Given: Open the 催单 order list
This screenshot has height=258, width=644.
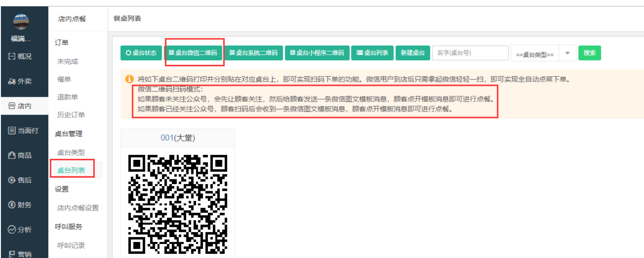Looking at the screenshot, I should (x=64, y=79).
